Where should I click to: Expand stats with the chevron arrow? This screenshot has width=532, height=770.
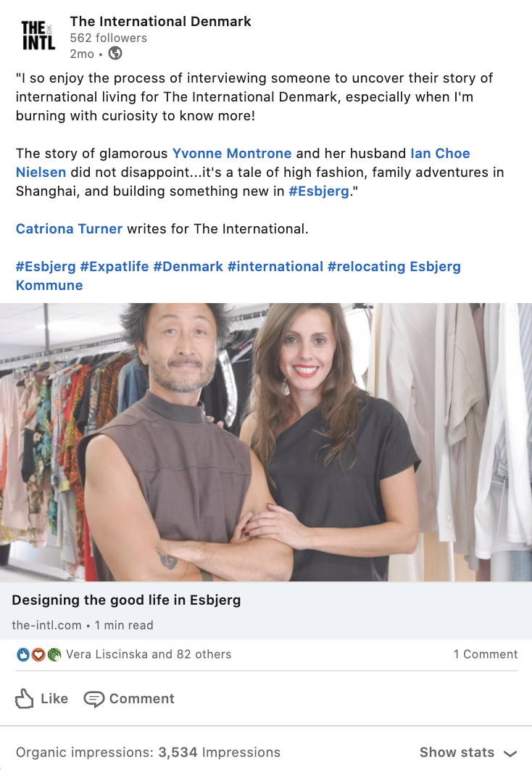pos(510,753)
